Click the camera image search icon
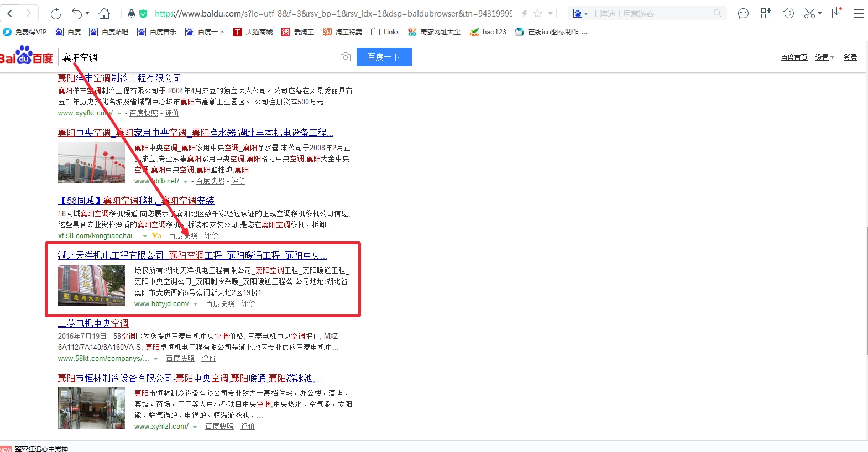Image resolution: width=868 pixels, height=452 pixels. coord(346,57)
